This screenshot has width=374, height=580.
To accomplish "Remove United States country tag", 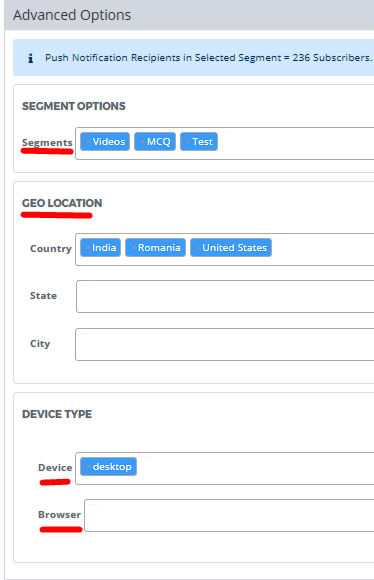I will coord(198,248).
